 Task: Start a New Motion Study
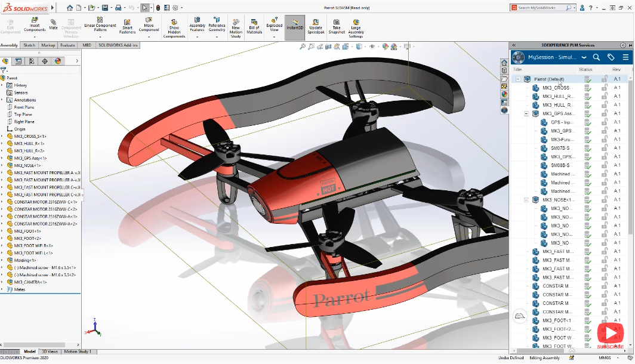tap(236, 29)
